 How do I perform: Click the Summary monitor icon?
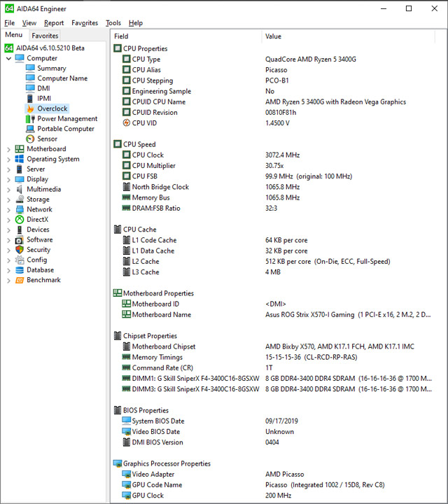tap(30, 68)
